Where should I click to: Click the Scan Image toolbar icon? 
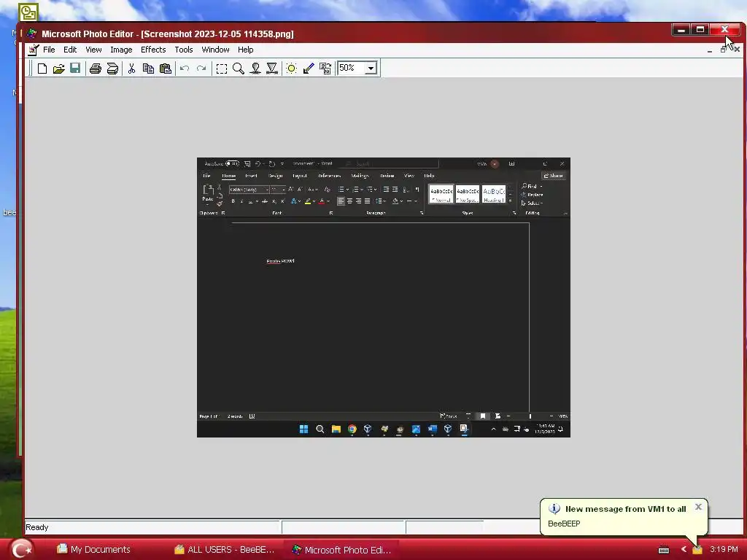[112, 69]
